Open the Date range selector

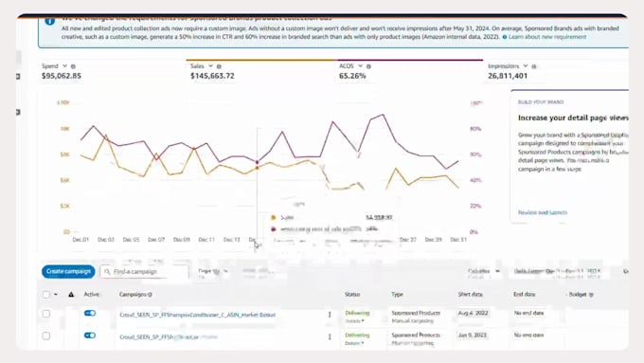tap(557, 271)
